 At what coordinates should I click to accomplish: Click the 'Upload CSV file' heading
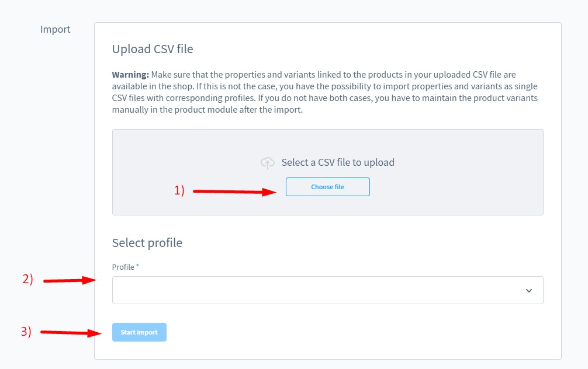153,48
